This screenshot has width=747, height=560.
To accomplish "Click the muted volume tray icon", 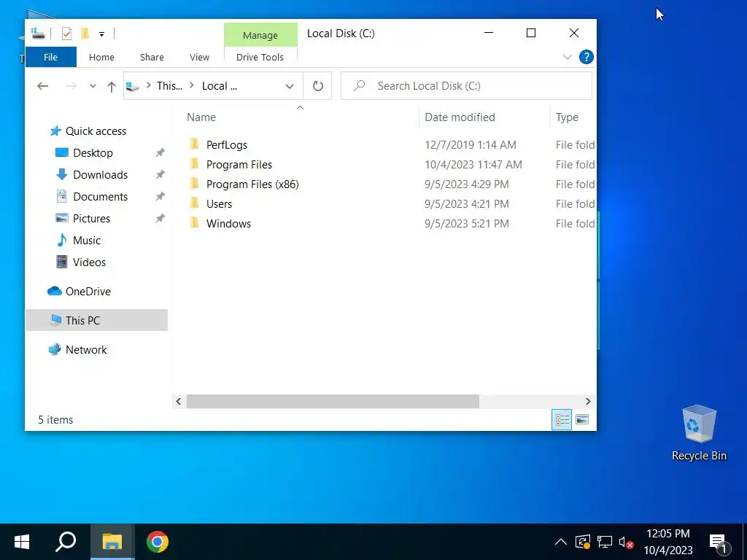I will pos(625,542).
